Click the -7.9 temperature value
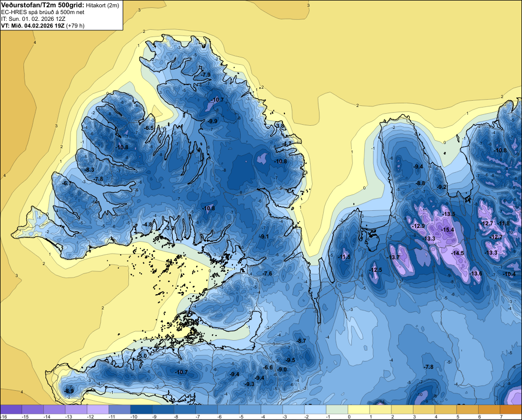The image size is (522, 420). (206, 75)
